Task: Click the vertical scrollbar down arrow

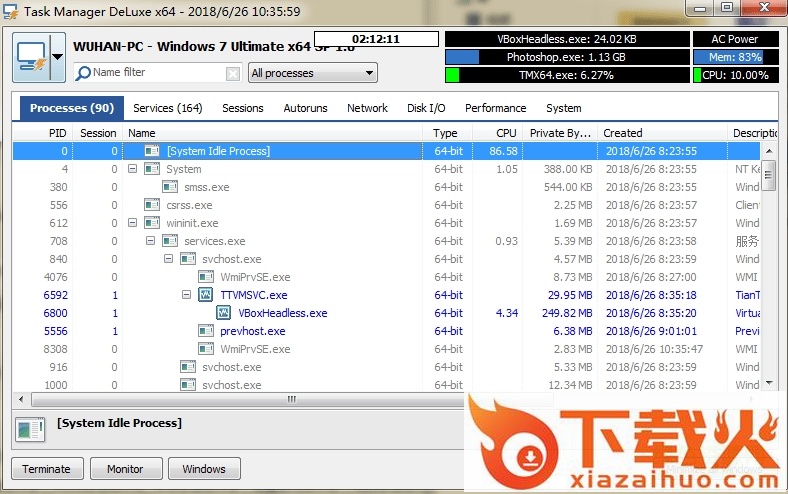Action: pos(769,383)
